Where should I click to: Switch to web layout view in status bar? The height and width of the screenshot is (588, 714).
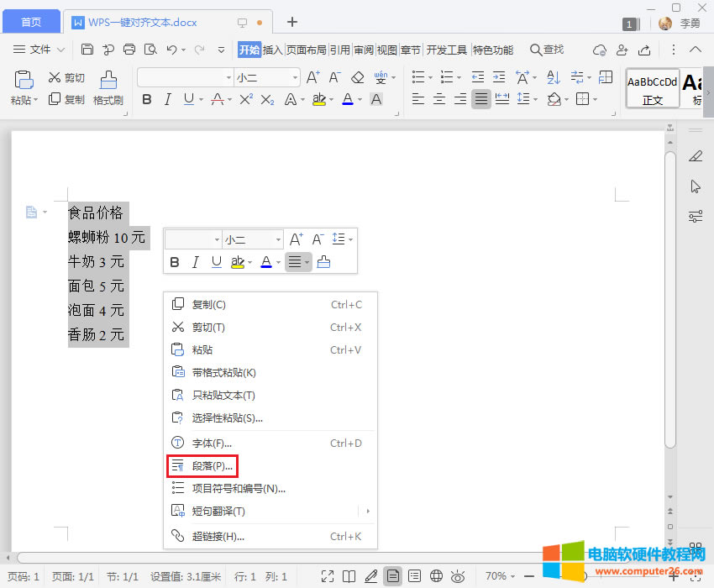436,576
